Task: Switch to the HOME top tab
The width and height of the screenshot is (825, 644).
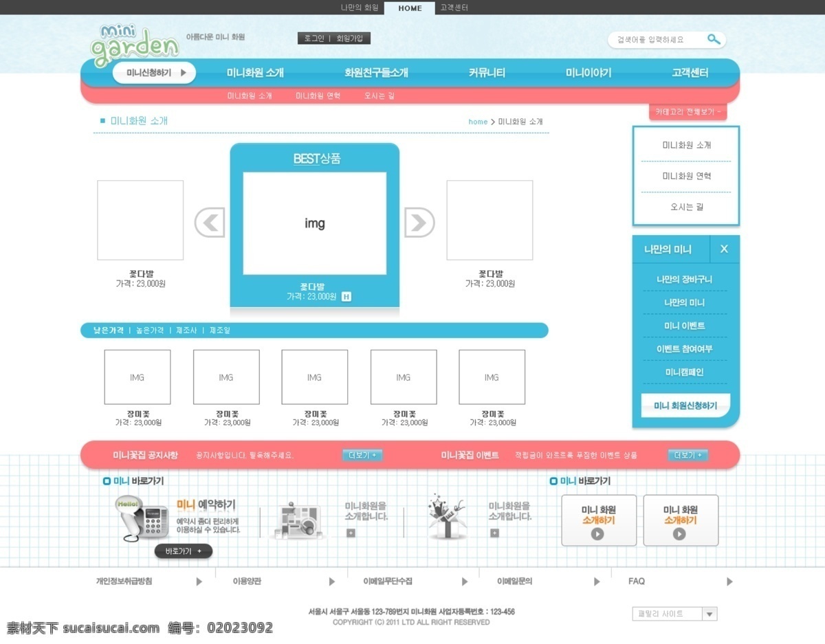Action: pyautogui.click(x=410, y=8)
